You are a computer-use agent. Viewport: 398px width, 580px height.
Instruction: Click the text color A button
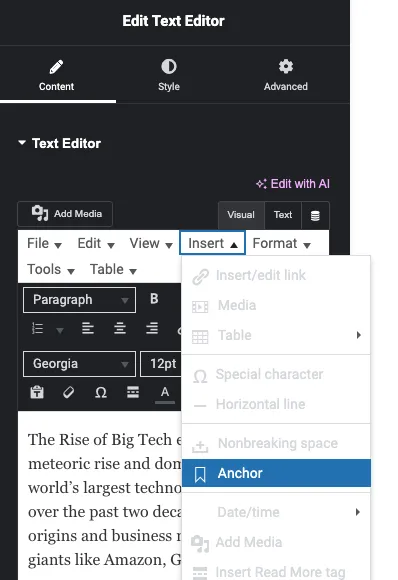tap(165, 393)
